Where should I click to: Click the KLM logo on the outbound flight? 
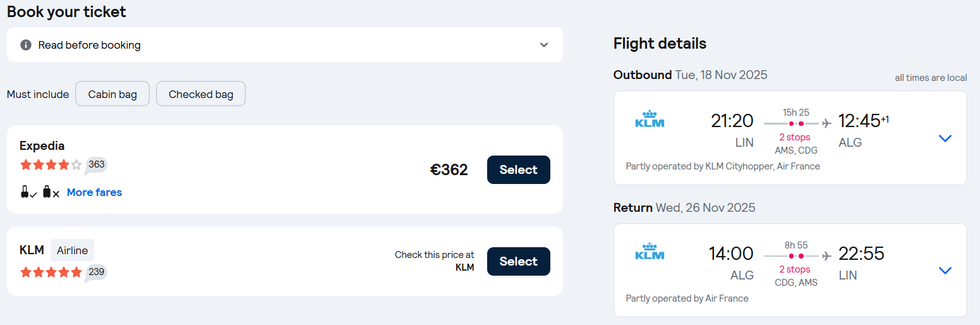[x=650, y=120]
